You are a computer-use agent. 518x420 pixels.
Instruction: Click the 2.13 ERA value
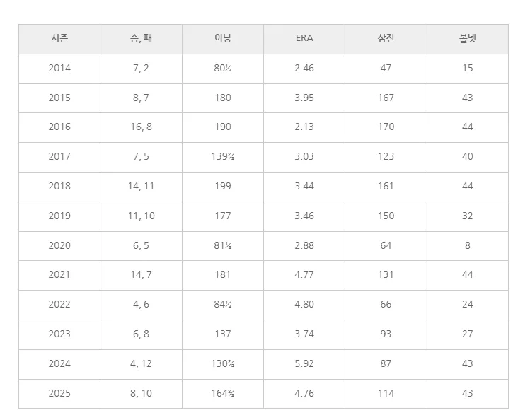[x=304, y=127]
